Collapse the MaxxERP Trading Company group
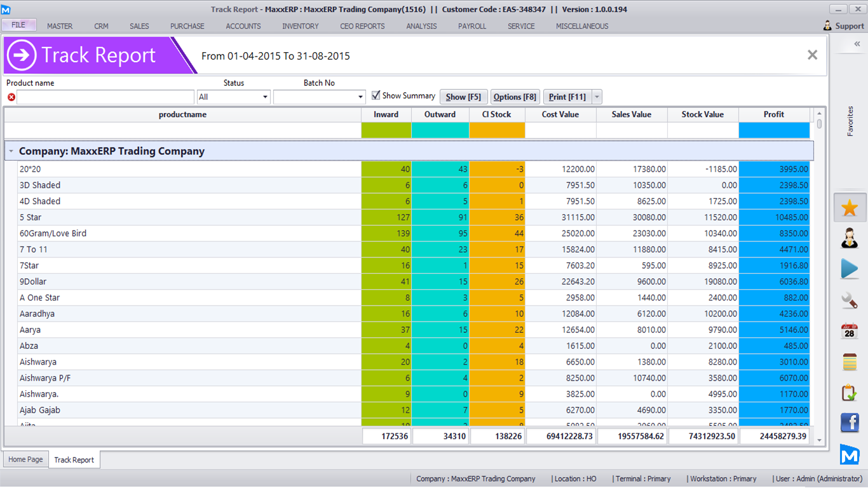 point(11,151)
